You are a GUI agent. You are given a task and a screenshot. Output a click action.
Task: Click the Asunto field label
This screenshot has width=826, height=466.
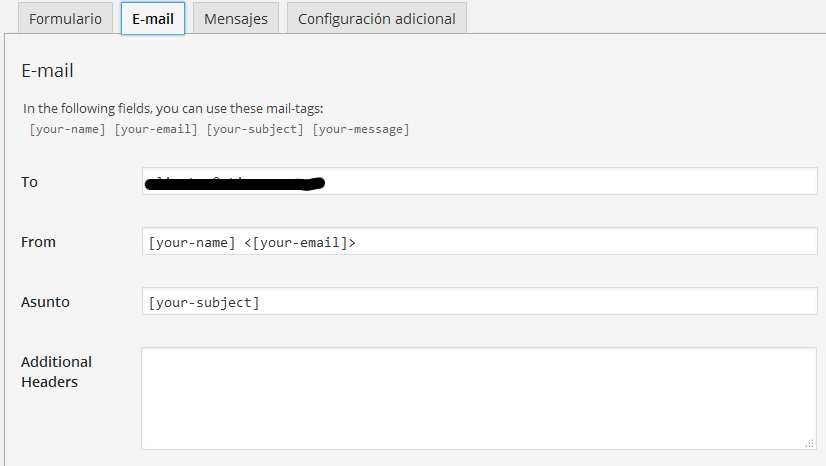45,302
